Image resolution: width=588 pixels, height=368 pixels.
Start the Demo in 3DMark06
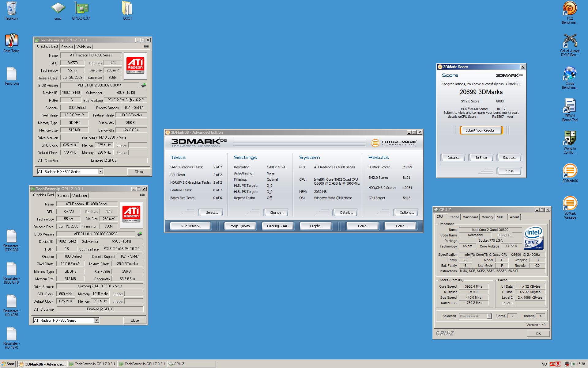coord(363,226)
